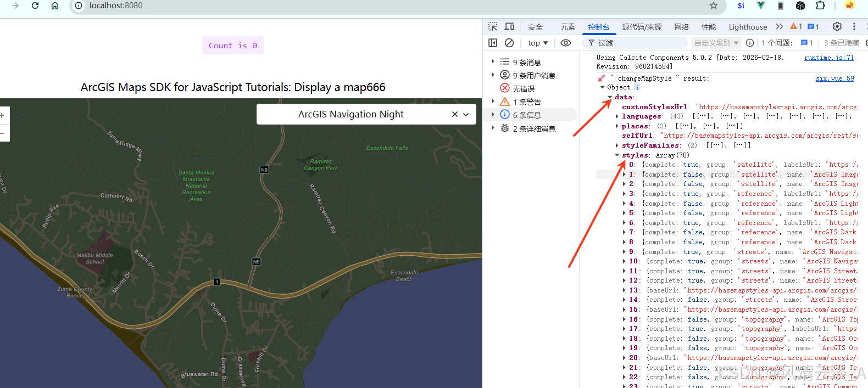868x388 pixels.
Task: Expand the 1 条警告 group
Action: click(x=493, y=101)
